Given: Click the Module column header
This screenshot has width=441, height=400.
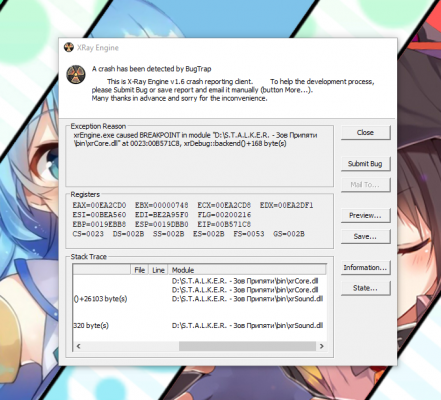Looking at the screenshot, I should pos(247,270).
